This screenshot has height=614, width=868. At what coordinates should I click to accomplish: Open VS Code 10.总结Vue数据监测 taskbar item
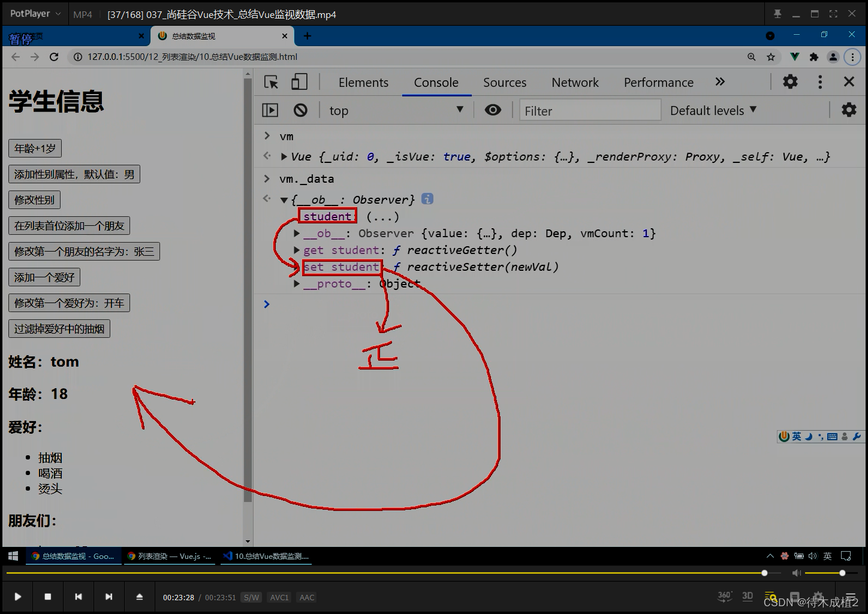266,556
